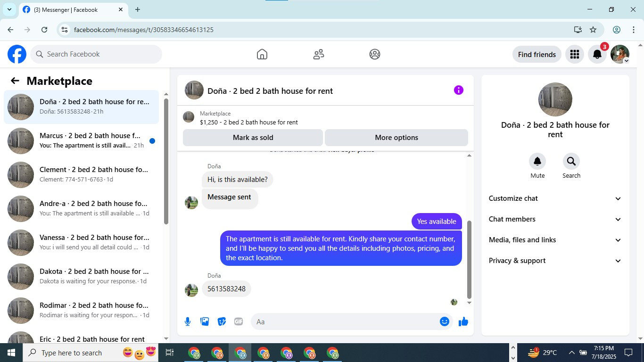Go back using the Marketplace back arrow
This screenshot has height=362, width=644.
[x=15, y=81]
